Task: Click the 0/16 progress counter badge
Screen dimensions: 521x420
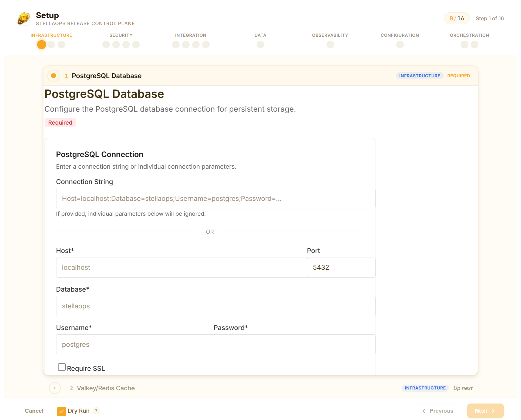Action: click(x=456, y=18)
